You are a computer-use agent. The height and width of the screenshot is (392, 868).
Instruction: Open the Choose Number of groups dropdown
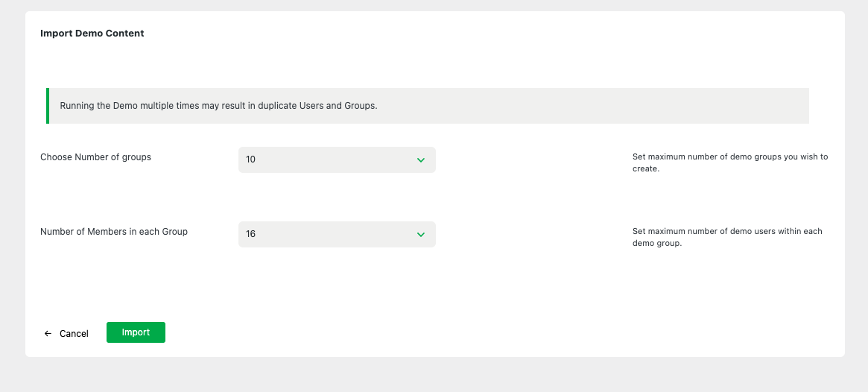(337, 159)
